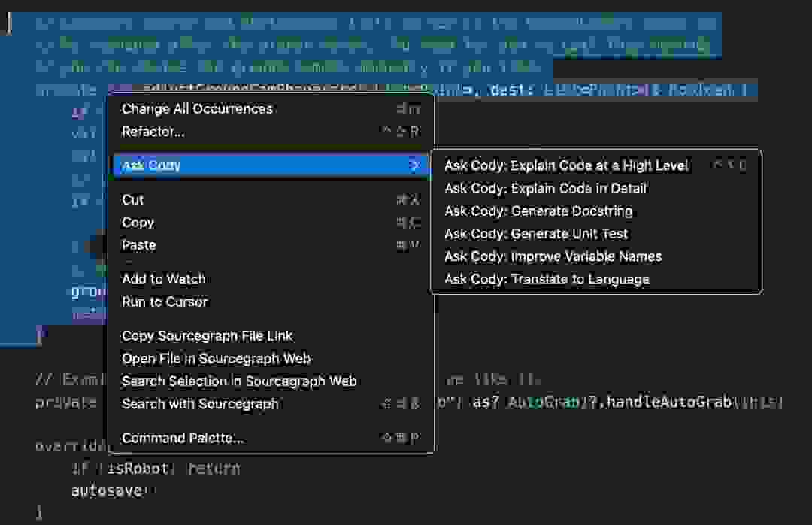Select Ask Cody: Improve Variable Names
The image size is (812, 525).
click(596, 256)
